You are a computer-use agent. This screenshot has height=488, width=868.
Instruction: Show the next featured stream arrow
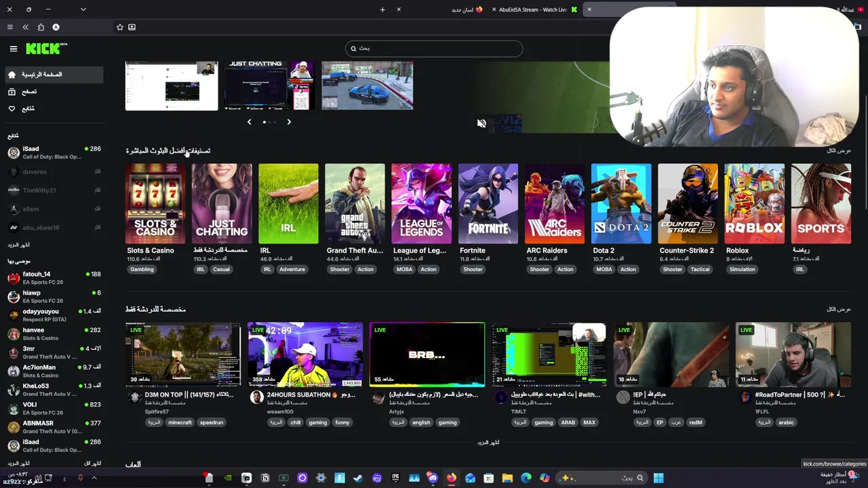tap(289, 122)
